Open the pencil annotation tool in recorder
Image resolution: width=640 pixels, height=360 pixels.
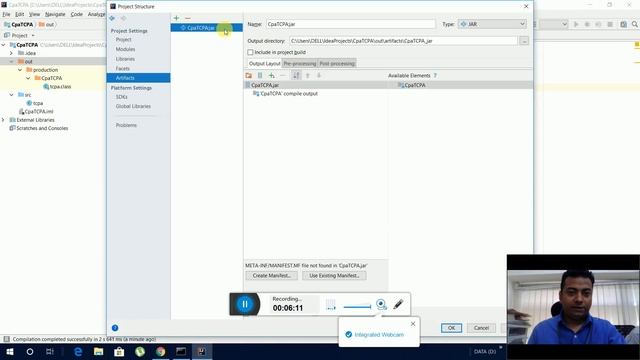pyautogui.click(x=398, y=304)
